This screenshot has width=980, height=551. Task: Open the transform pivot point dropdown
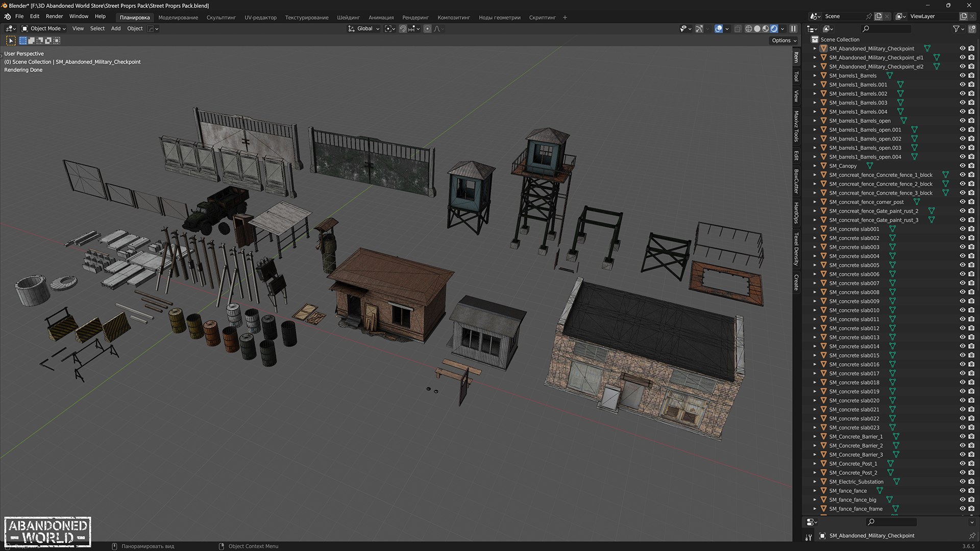[390, 29]
